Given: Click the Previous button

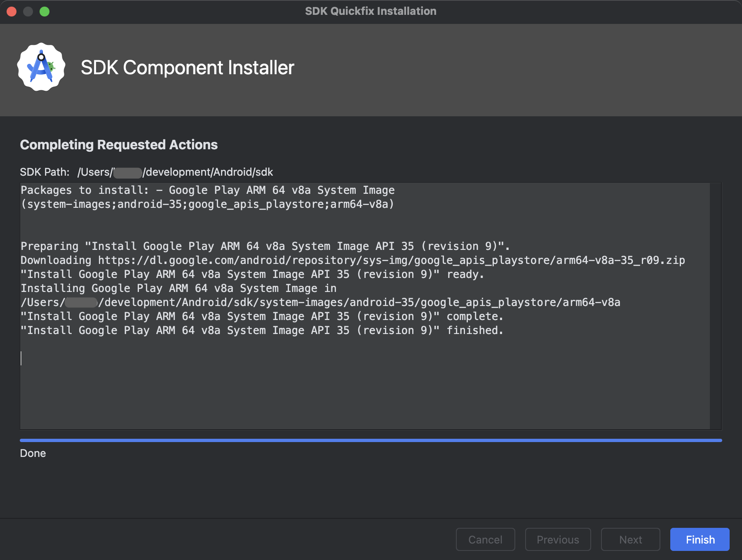Looking at the screenshot, I should pos(558,539).
